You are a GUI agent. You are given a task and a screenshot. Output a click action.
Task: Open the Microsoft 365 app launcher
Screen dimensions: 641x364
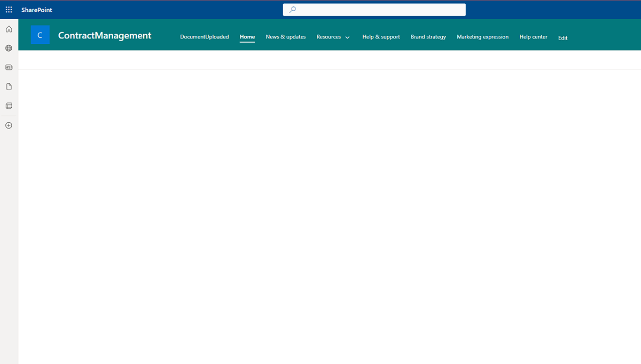click(x=9, y=9)
